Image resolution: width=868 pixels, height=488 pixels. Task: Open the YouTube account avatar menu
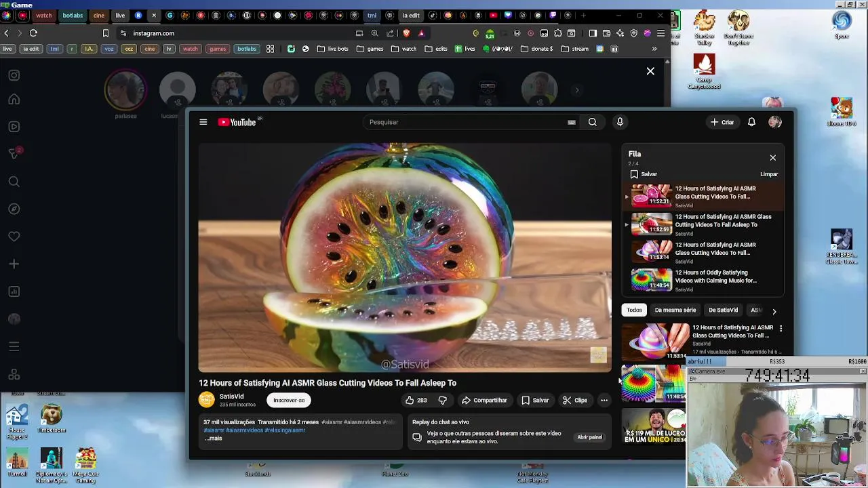[x=775, y=122]
